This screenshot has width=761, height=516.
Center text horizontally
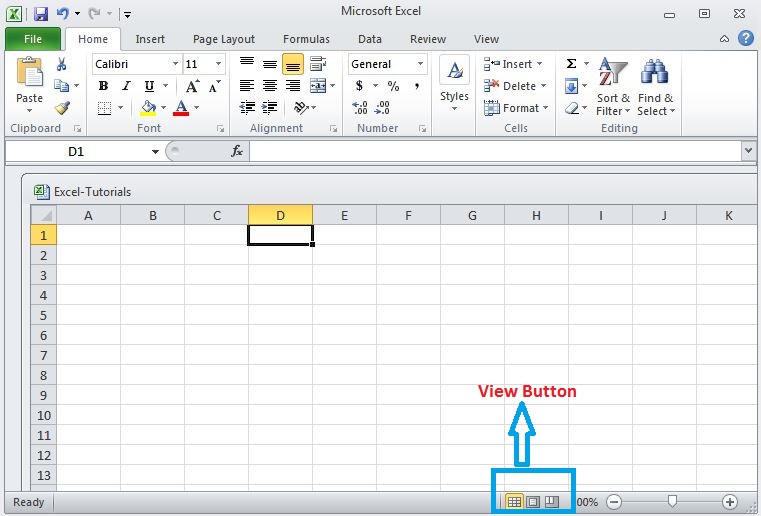pyautogui.click(x=270, y=86)
